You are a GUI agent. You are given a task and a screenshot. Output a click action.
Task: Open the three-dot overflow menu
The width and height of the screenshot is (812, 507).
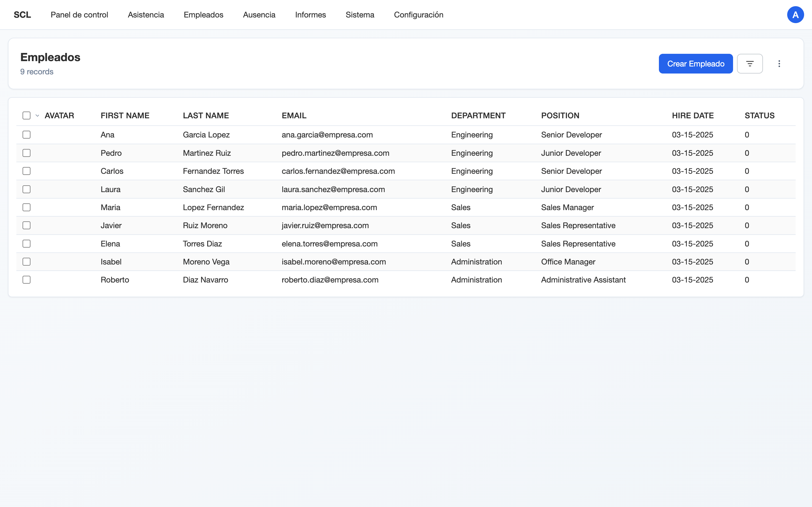click(x=779, y=63)
